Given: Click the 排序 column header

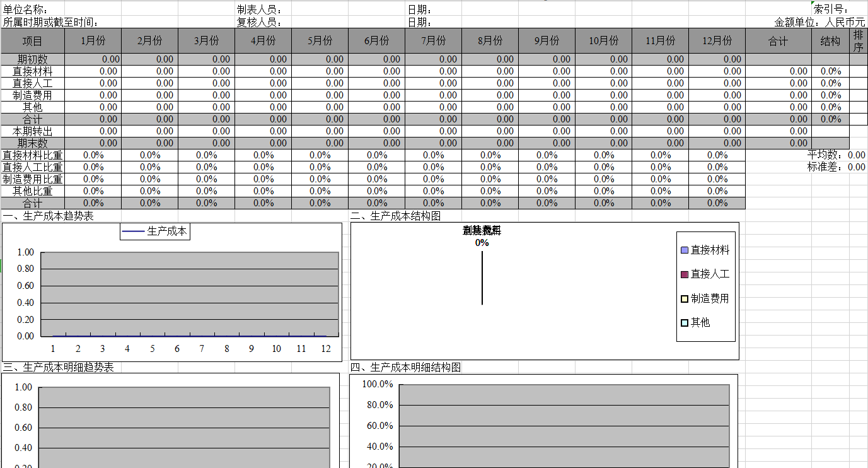Looking at the screenshot, I should point(858,41).
